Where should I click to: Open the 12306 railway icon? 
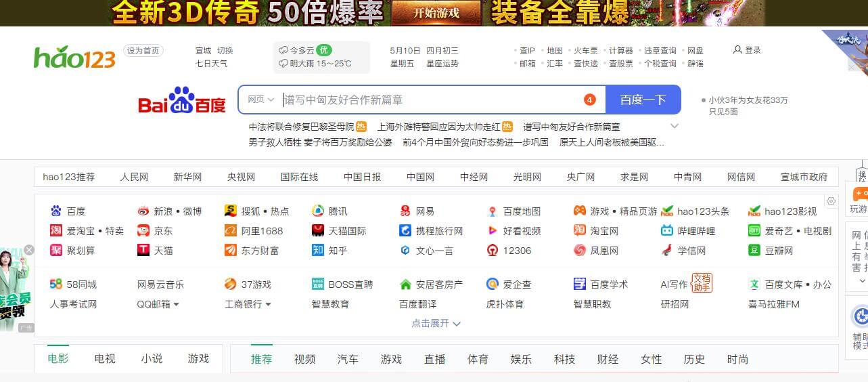pyautogui.click(x=493, y=251)
